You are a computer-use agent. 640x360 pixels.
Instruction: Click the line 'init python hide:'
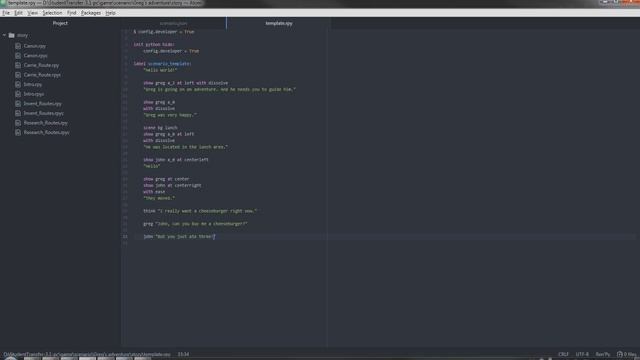(x=154, y=44)
